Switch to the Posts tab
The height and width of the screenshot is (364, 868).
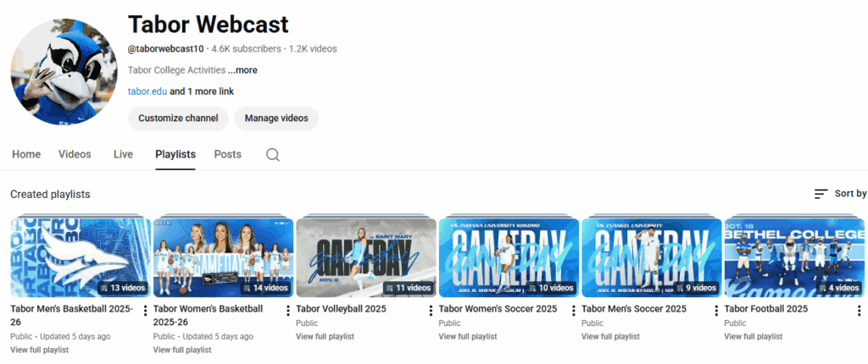[227, 154]
